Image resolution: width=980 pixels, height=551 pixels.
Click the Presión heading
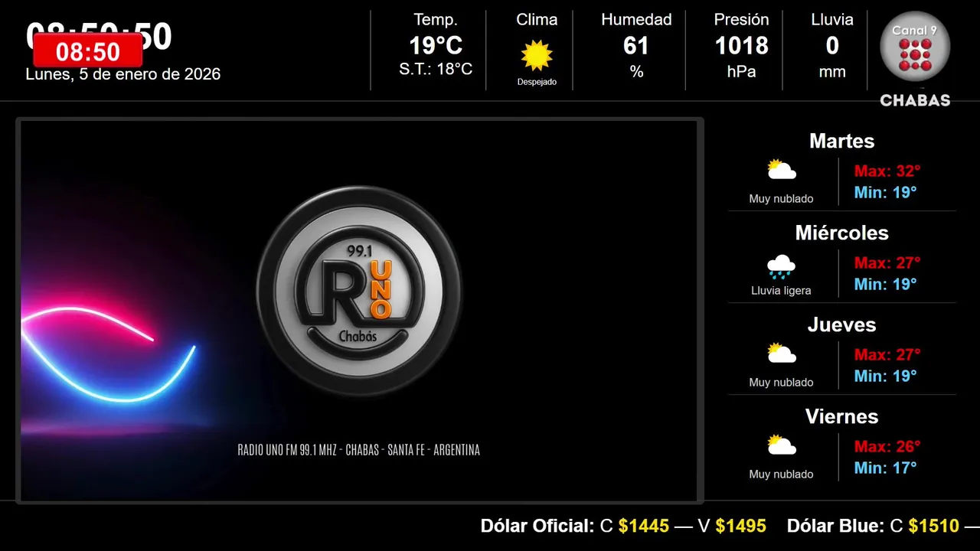pyautogui.click(x=741, y=20)
